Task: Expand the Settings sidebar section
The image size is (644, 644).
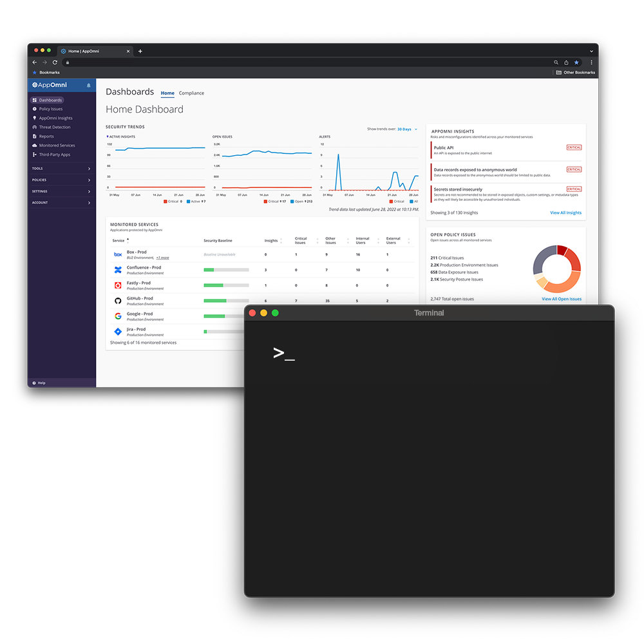Action: click(x=61, y=191)
